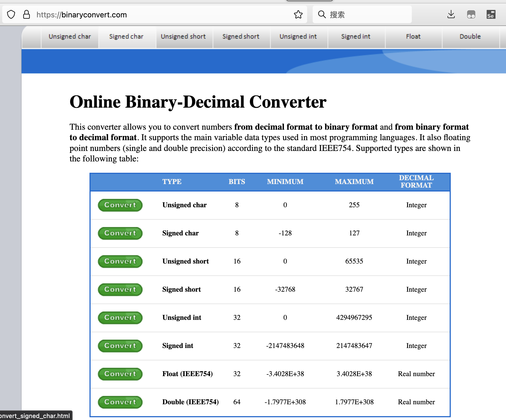This screenshot has height=420, width=506.
Task: Click the 'Signed int' type cell in table
Action: [178, 346]
